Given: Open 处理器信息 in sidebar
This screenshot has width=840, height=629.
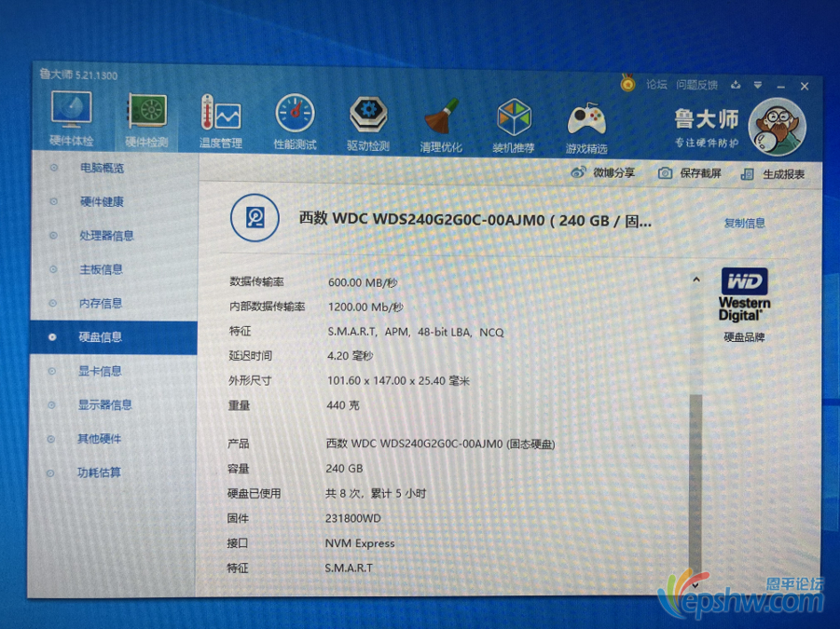Looking at the screenshot, I should tap(106, 236).
